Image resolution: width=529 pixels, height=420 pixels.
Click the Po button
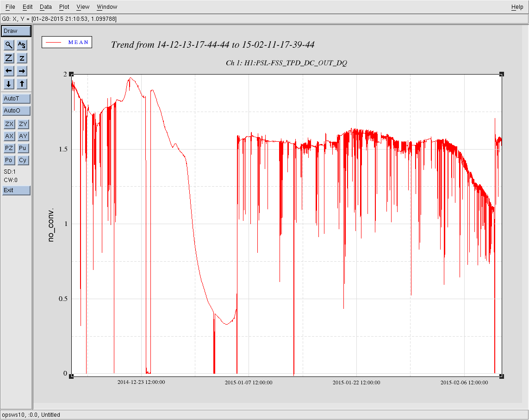point(9,160)
